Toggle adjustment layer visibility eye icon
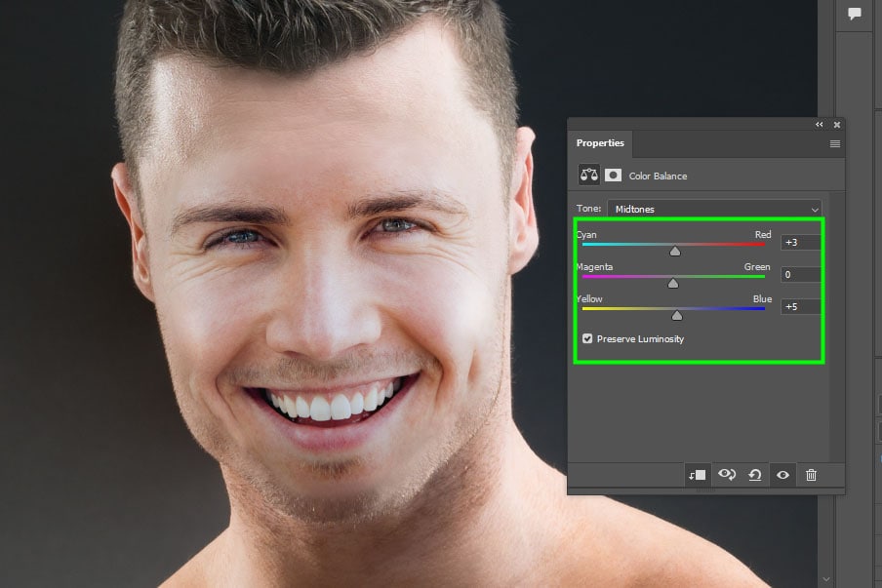 [x=782, y=475]
